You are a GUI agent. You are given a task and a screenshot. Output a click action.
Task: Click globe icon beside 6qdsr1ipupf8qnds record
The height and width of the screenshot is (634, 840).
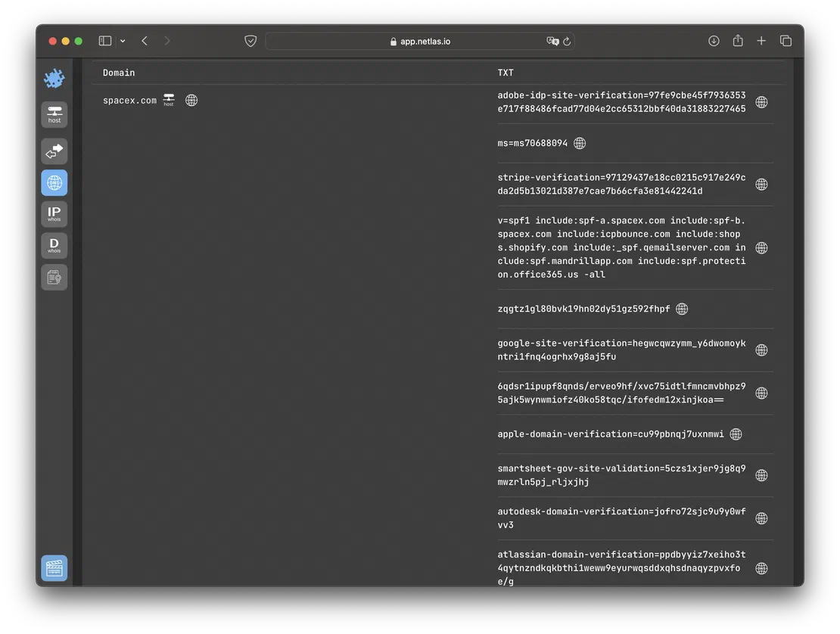761,393
